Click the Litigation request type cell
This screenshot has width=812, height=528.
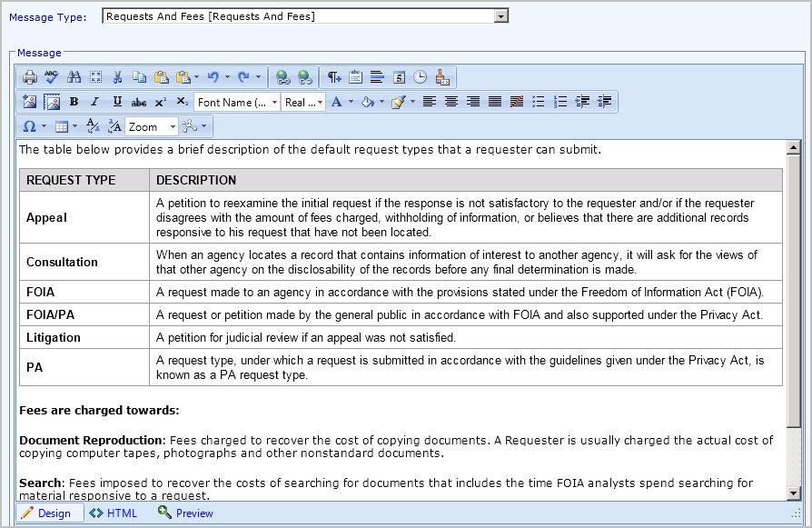pyautogui.click(x=84, y=338)
